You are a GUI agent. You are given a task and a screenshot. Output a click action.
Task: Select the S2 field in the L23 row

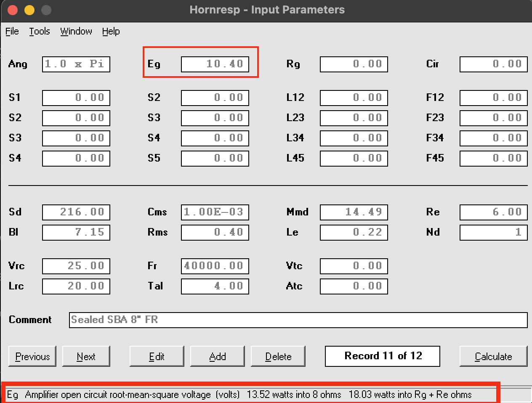pos(76,118)
